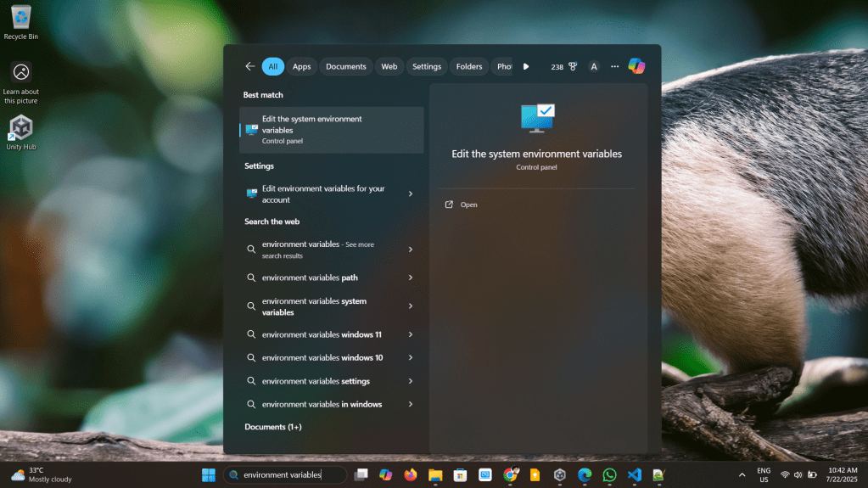Screen dimensions: 868x488
Task: Expand 'Edit environment variables for your account' chevron
Action: coord(411,194)
